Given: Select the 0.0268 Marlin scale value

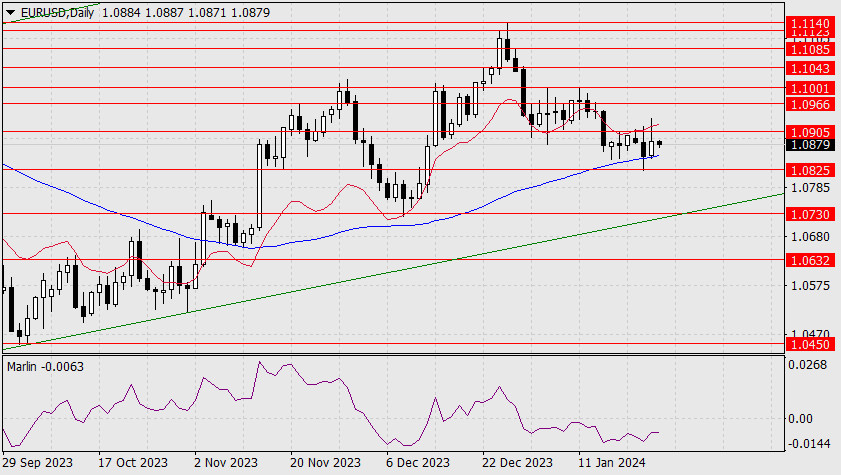Looking at the screenshot, I should tap(807, 365).
